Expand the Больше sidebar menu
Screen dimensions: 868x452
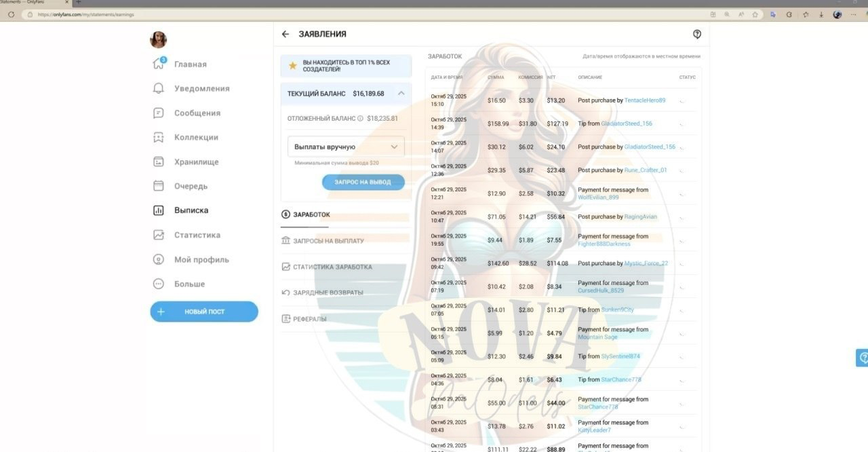(159, 284)
